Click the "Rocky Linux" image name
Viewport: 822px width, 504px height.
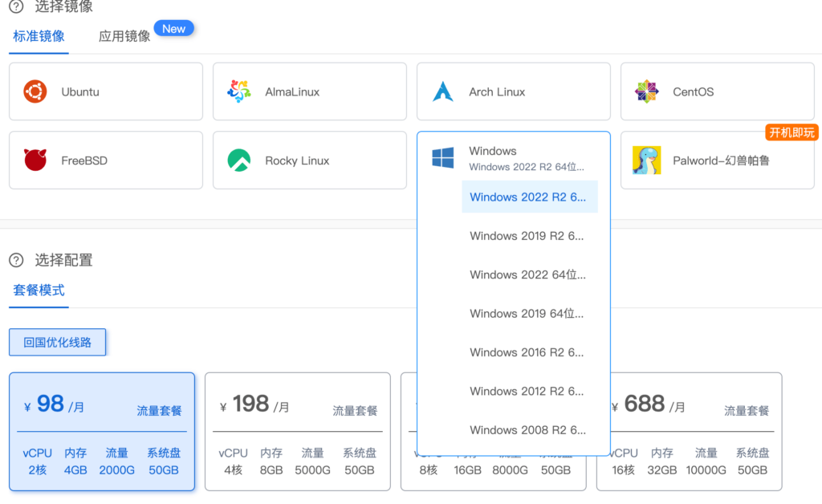pyautogui.click(x=297, y=161)
